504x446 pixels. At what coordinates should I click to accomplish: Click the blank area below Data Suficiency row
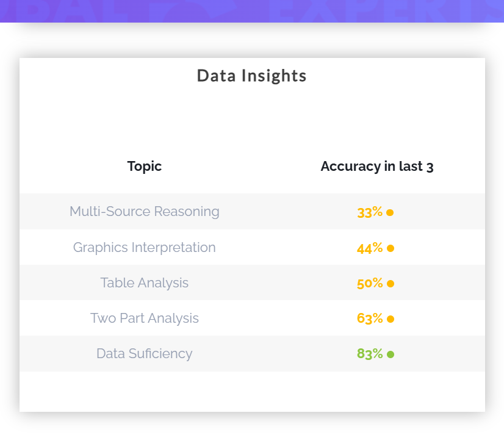(x=252, y=390)
